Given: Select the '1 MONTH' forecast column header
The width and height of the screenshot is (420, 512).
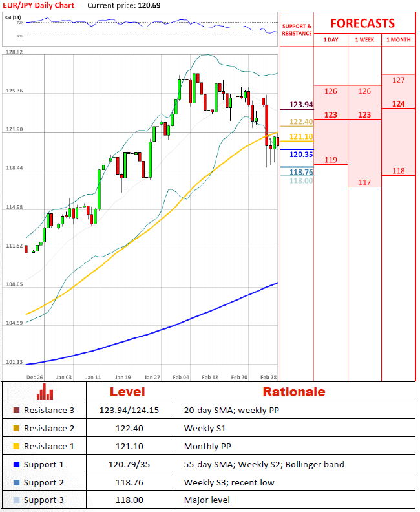Looking at the screenshot, I should point(399,40).
